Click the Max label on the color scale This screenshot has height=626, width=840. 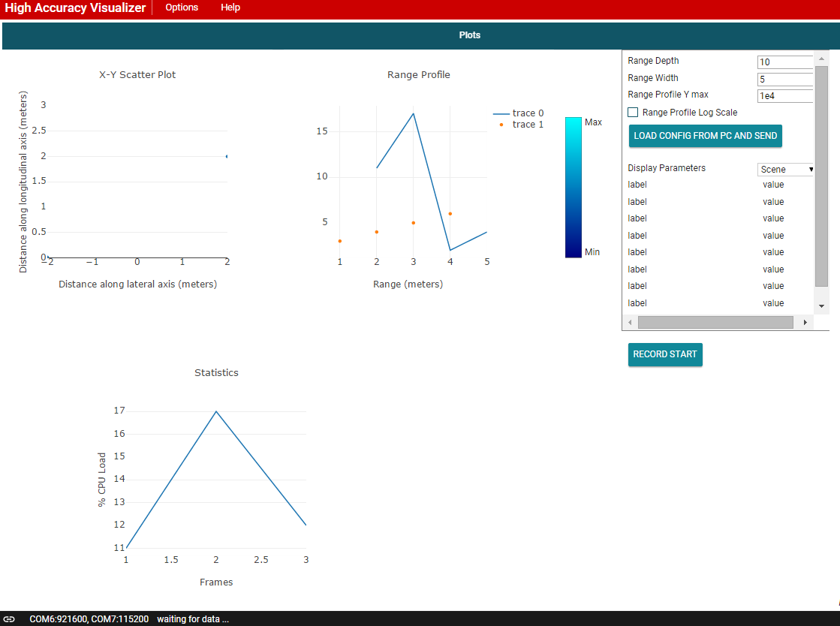[x=594, y=122]
